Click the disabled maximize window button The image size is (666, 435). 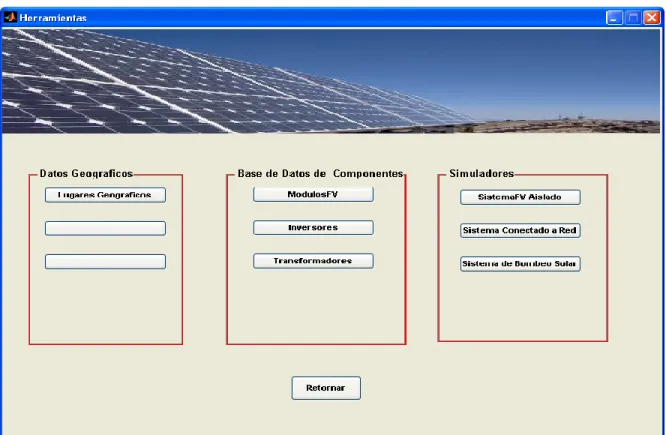pyautogui.click(x=633, y=17)
